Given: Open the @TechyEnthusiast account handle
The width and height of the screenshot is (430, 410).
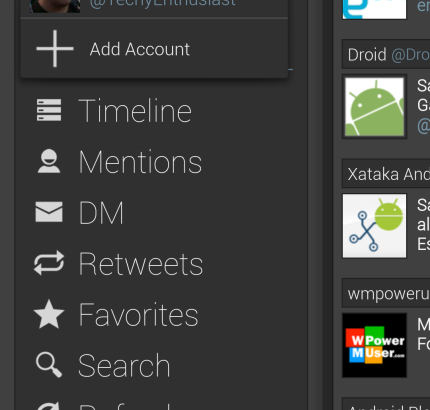Looking at the screenshot, I should point(162,3).
